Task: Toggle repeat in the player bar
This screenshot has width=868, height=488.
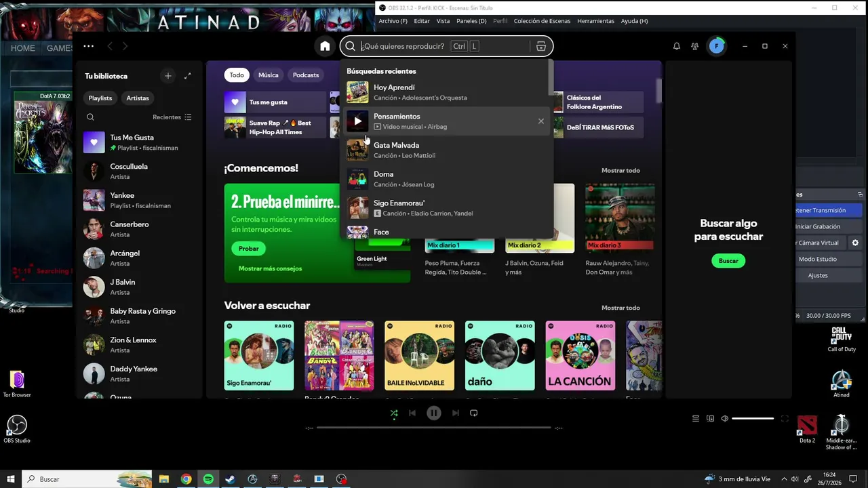Action: pos(474,413)
